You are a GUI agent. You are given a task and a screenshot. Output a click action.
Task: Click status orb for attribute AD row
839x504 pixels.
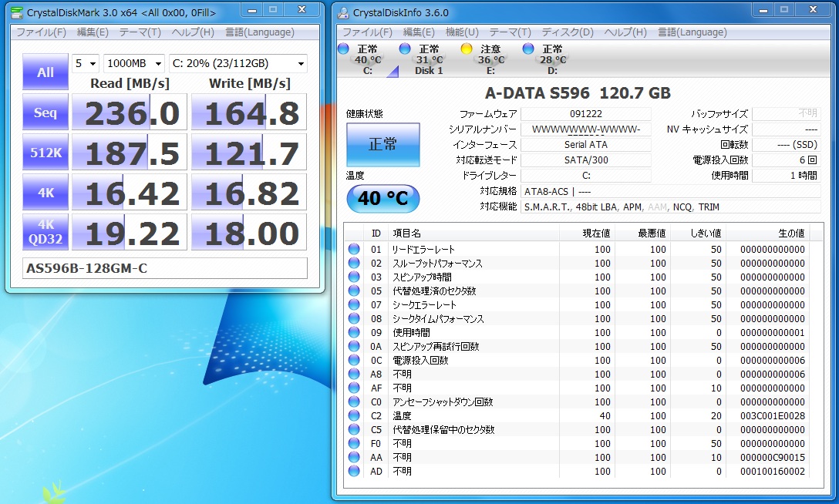[x=354, y=472]
